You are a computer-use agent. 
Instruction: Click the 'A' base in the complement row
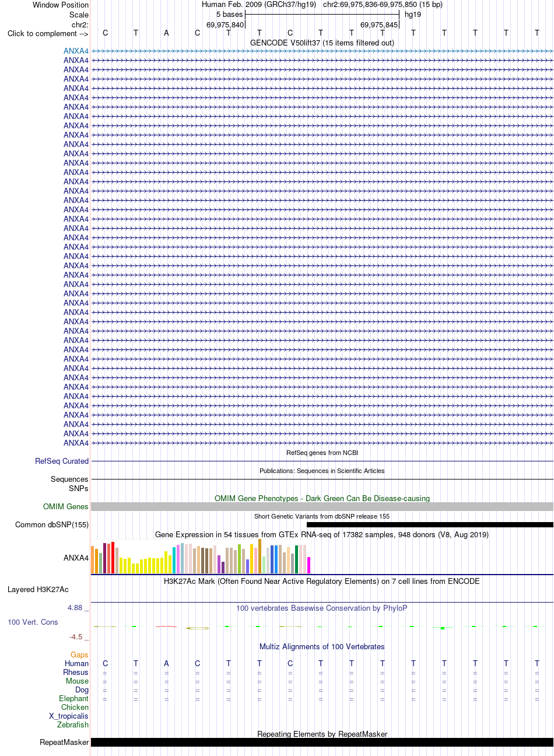pyautogui.click(x=166, y=33)
